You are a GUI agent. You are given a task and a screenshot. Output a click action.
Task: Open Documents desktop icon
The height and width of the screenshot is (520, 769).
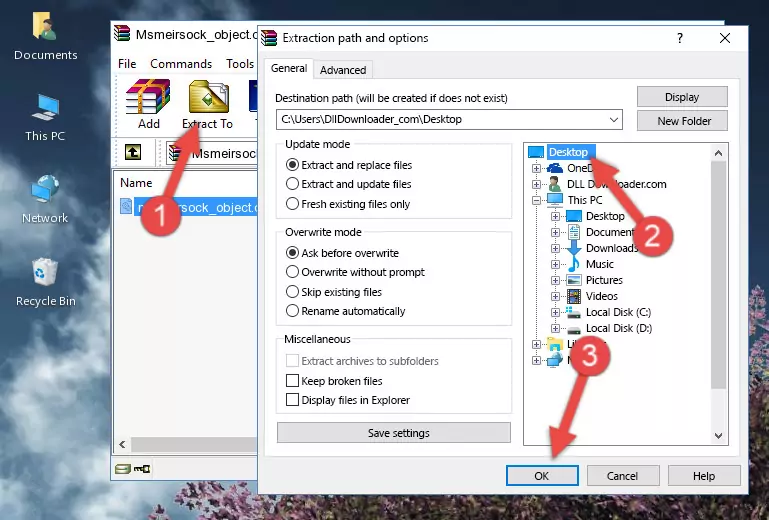[45, 37]
